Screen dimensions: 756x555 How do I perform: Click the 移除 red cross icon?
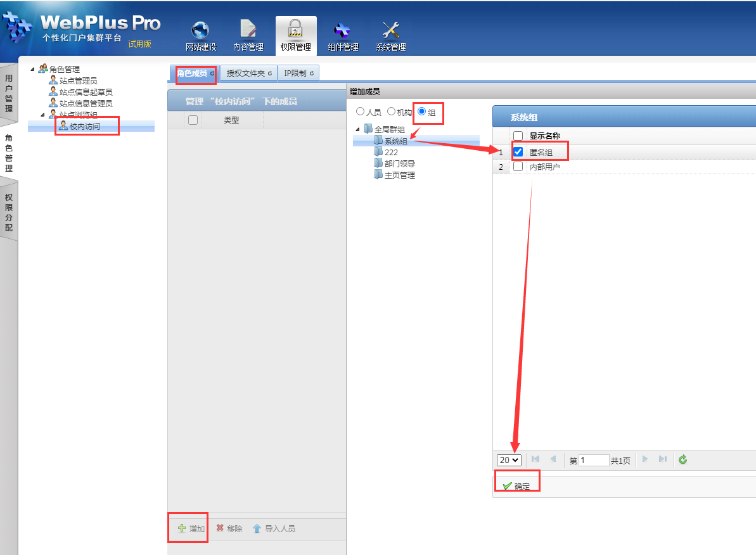pos(220,528)
